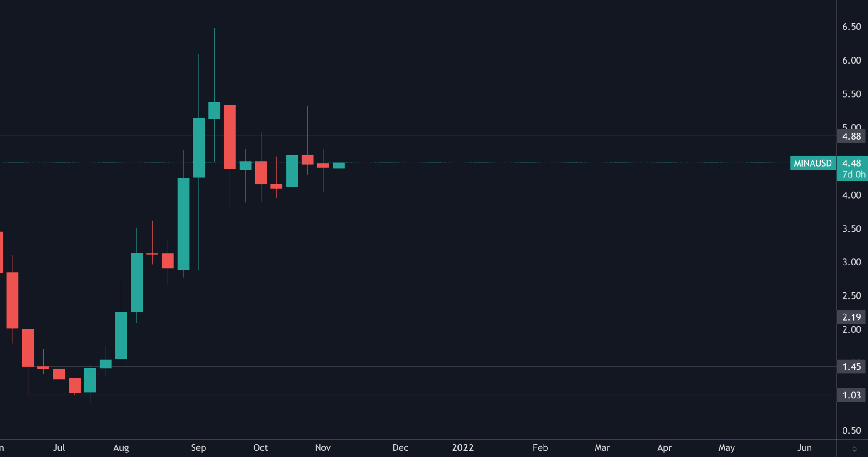Select the large red candle after the peak

pyautogui.click(x=230, y=137)
